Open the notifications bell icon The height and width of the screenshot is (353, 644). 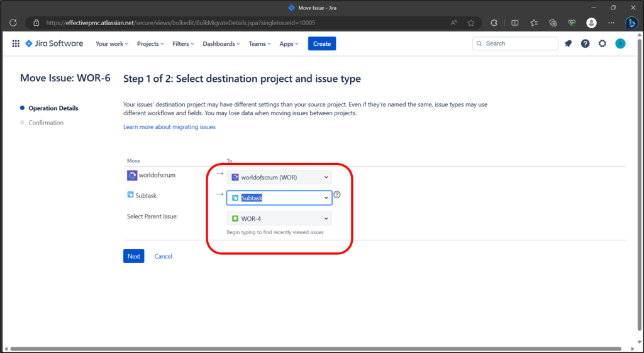pos(568,43)
